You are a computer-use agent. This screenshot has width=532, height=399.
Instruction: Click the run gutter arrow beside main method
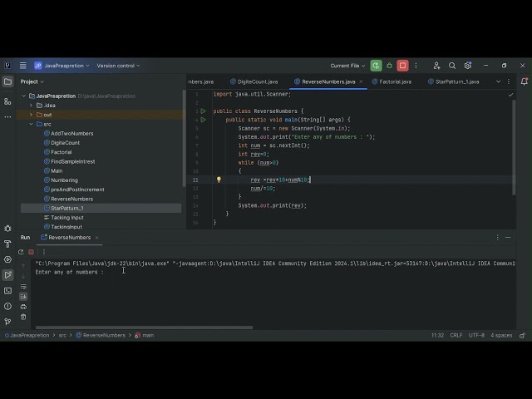[203, 120]
